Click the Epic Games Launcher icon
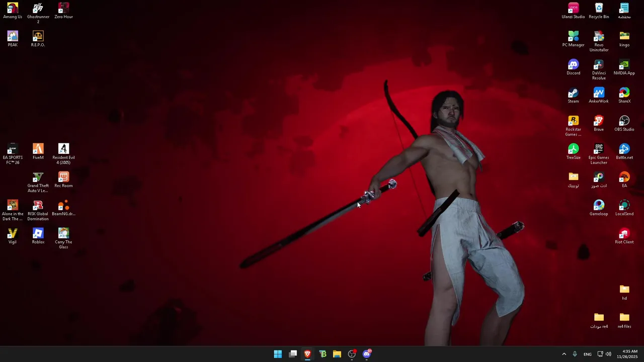This screenshot has height=362, width=644. [x=599, y=154]
